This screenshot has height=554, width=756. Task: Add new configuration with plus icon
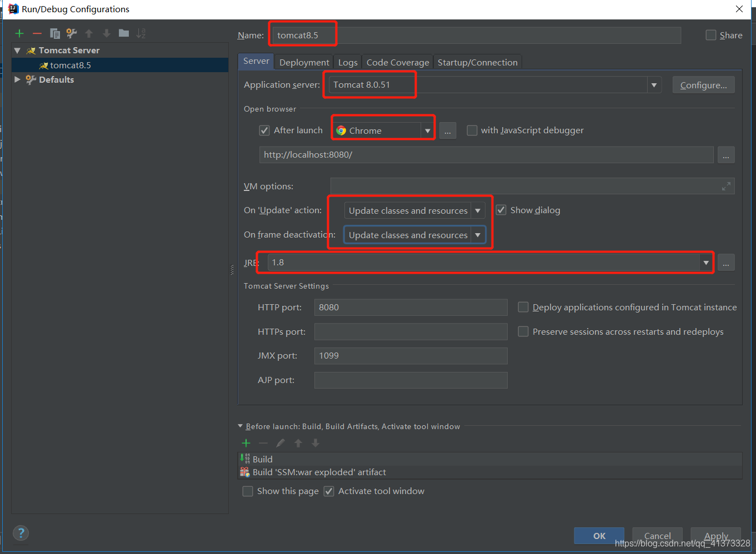point(19,33)
